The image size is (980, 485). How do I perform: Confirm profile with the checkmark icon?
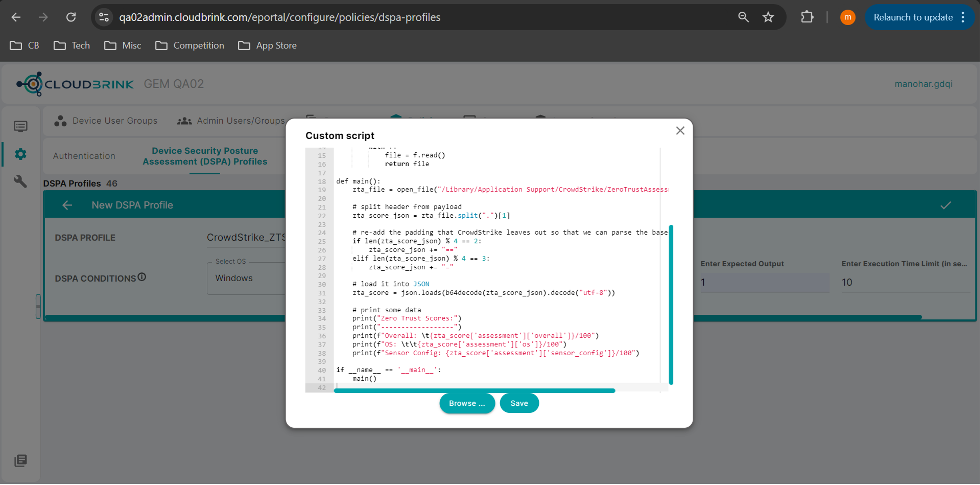945,205
